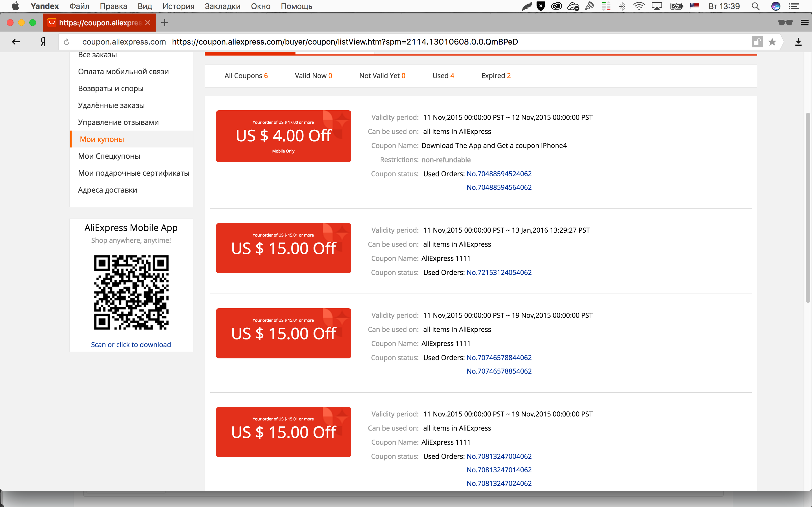Open the Окно menu
The width and height of the screenshot is (812, 507).
tap(261, 6)
